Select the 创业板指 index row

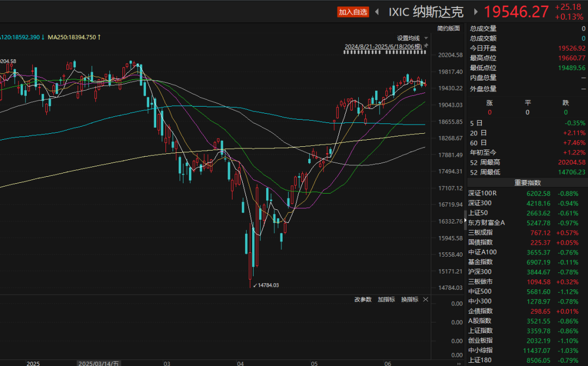click(480, 340)
